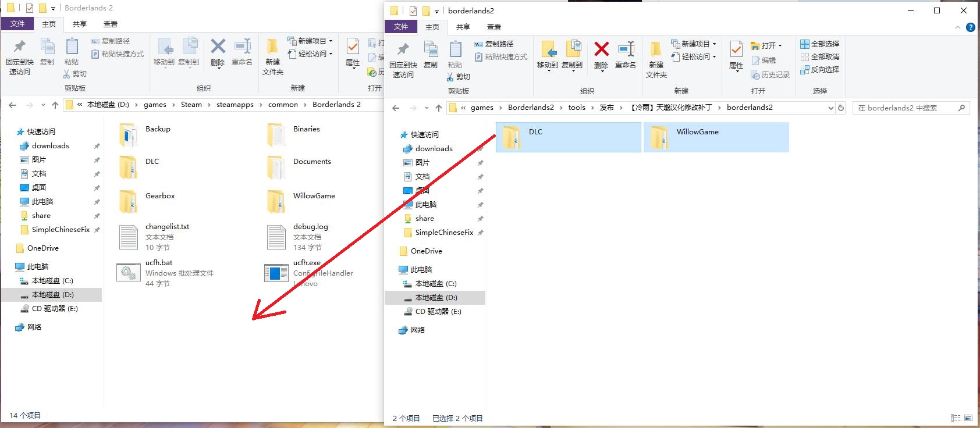980x428 pixels.
Task: Open Easy access (轻松访问) dropdown in Borderlands 2 window
Action: (x=310, y=54)
